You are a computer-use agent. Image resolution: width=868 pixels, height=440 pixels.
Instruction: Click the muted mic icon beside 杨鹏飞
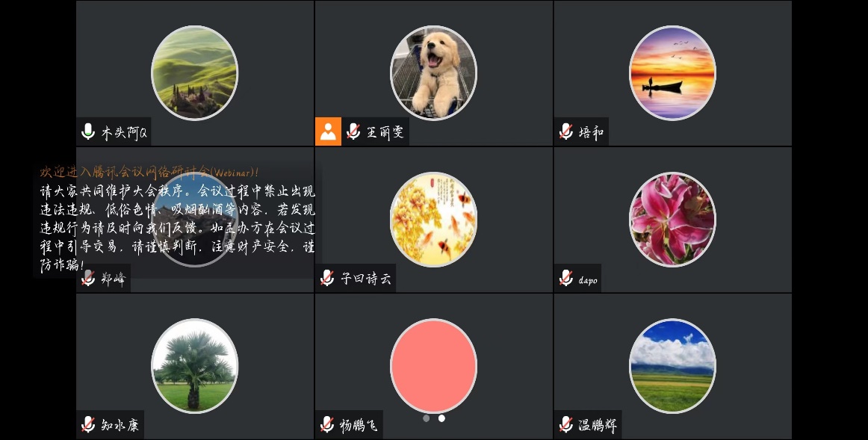pyautogui.click(x=327, y=424)
